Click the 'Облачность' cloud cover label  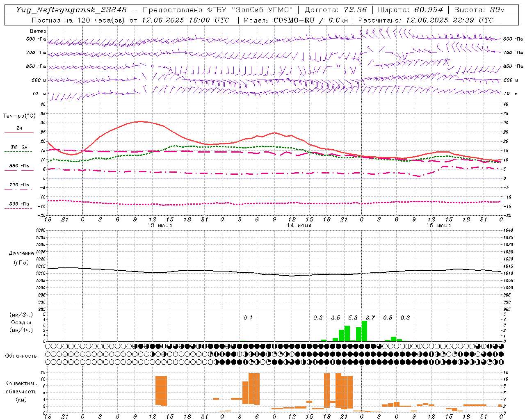point(21,356)
